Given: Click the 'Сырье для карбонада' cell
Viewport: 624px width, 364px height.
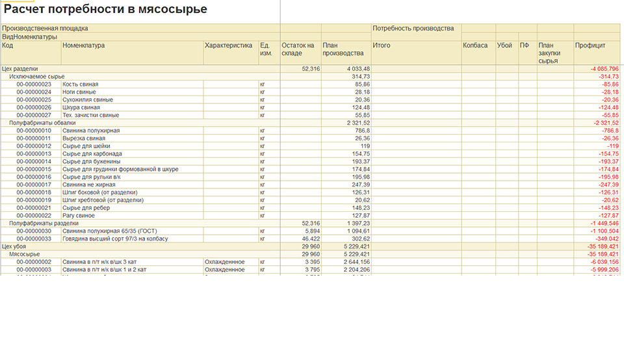Looking at the screenshot, I should 132,153.
